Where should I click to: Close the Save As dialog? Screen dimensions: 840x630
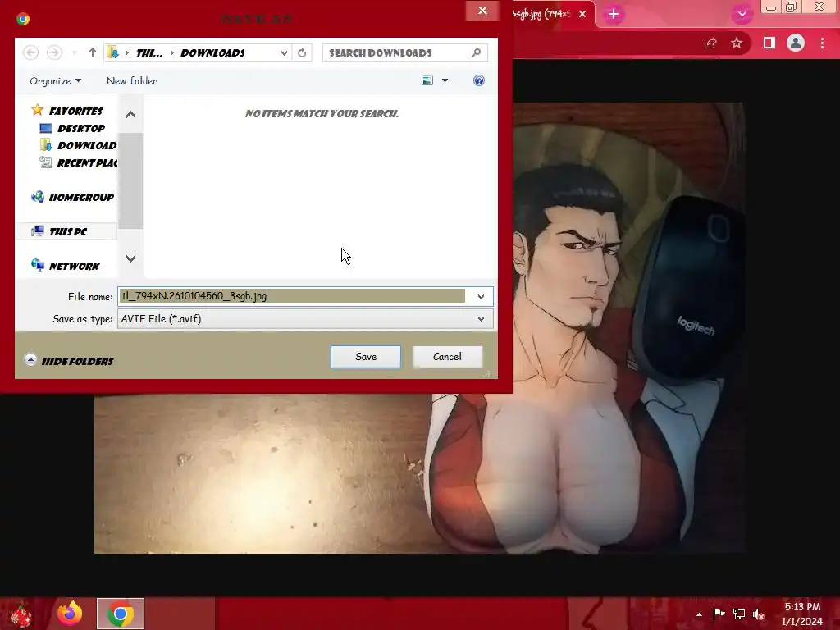[x=482, y=11]
